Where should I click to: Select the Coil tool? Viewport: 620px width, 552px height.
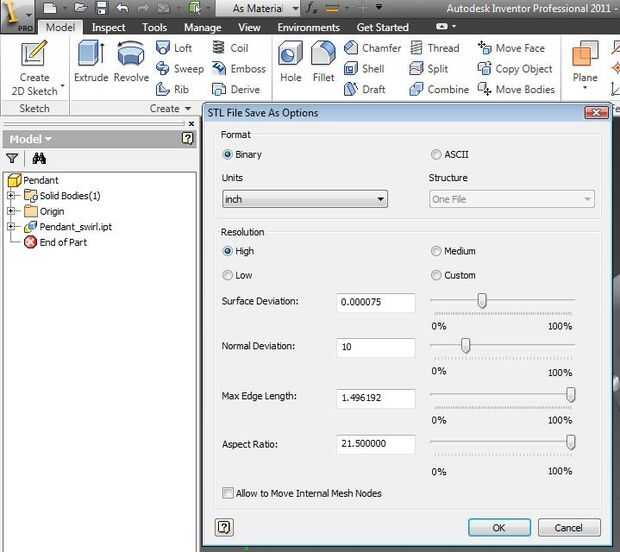click(x=230, y=48)
